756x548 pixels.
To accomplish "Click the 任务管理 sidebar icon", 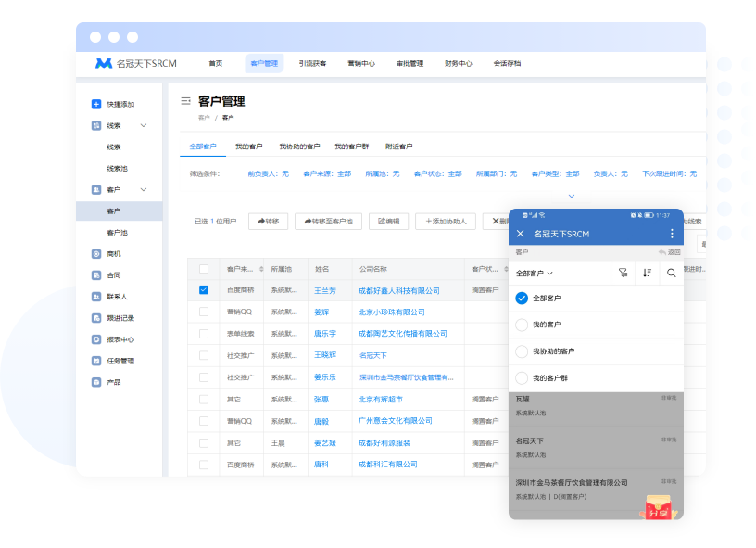I will pos(96,361).
